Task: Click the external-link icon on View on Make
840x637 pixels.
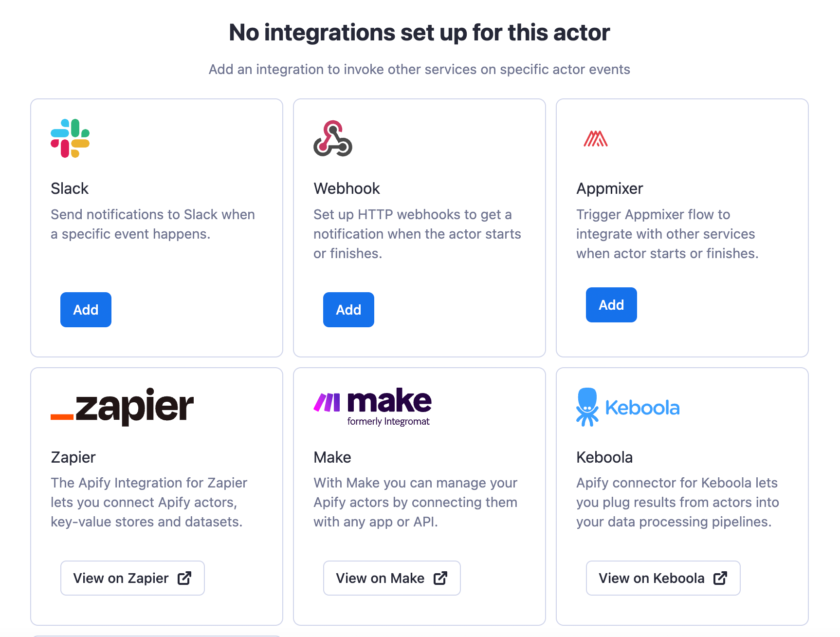Action: pyautogui.click(x=441, y=578)
